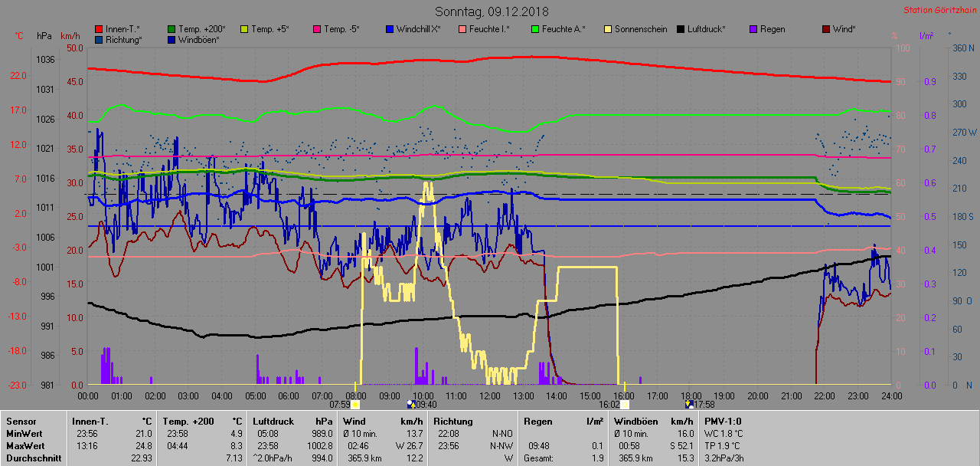The height and width of the screenshot is (466, 980).
Task: Click the salmon Feuchte I. legend swatch
Action: point(463,29)
